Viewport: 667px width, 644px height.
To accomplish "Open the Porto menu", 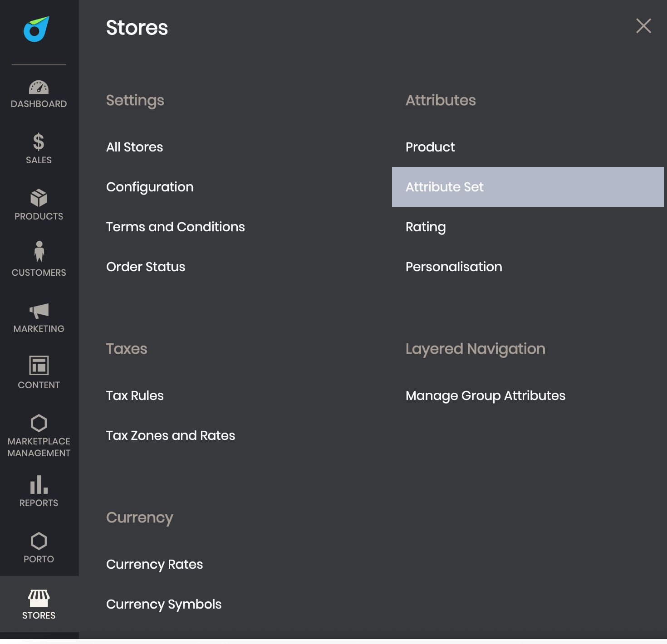I will 39,548.
